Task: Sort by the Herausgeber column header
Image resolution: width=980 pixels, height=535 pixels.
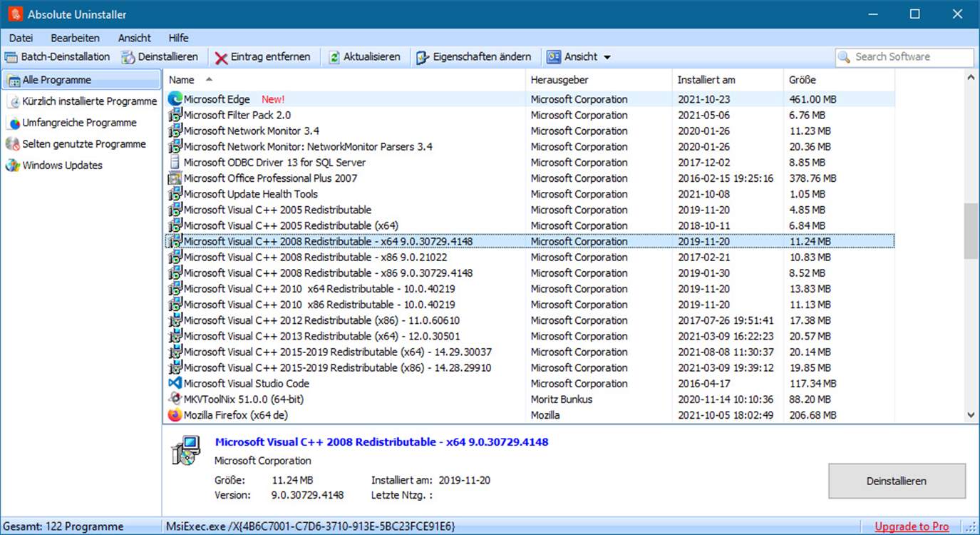Action: (599, 80)
